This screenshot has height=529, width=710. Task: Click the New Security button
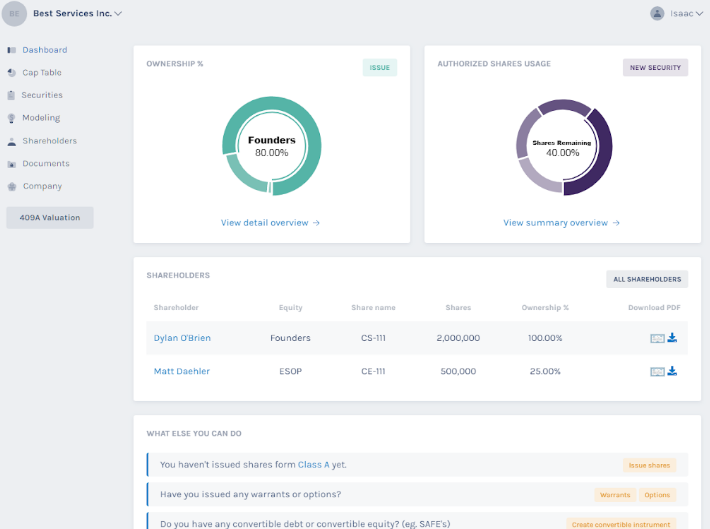pos(655,68)
